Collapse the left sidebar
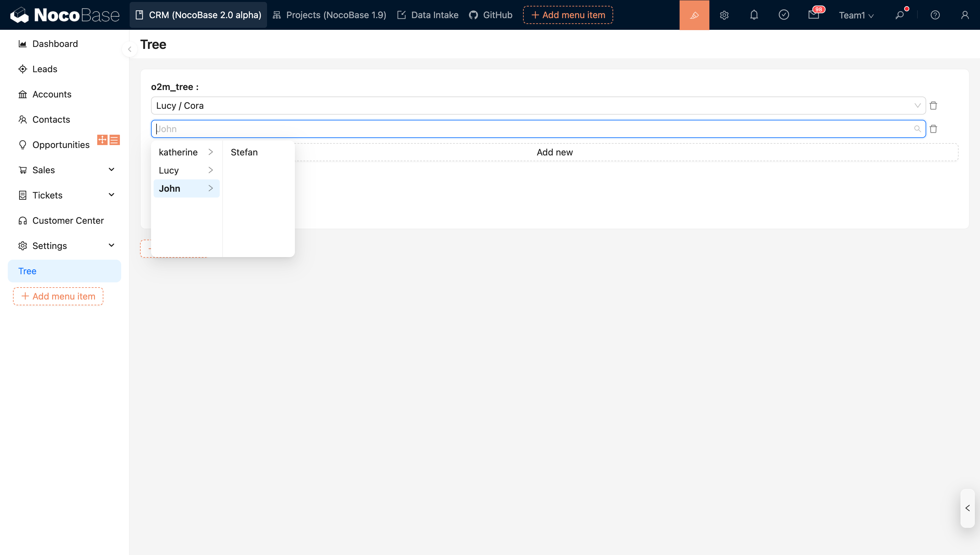980x555 pixels. 130,49
